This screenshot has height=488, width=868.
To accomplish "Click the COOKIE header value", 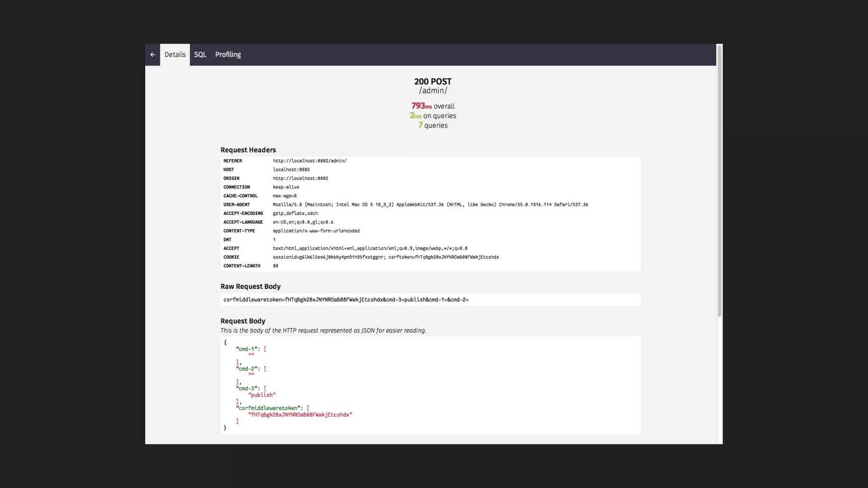I will [x=386, y=257].
